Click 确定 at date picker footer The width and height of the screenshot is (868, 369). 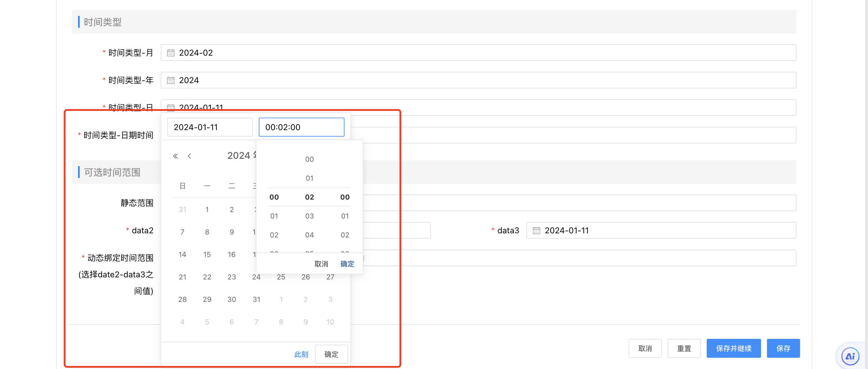331,354
